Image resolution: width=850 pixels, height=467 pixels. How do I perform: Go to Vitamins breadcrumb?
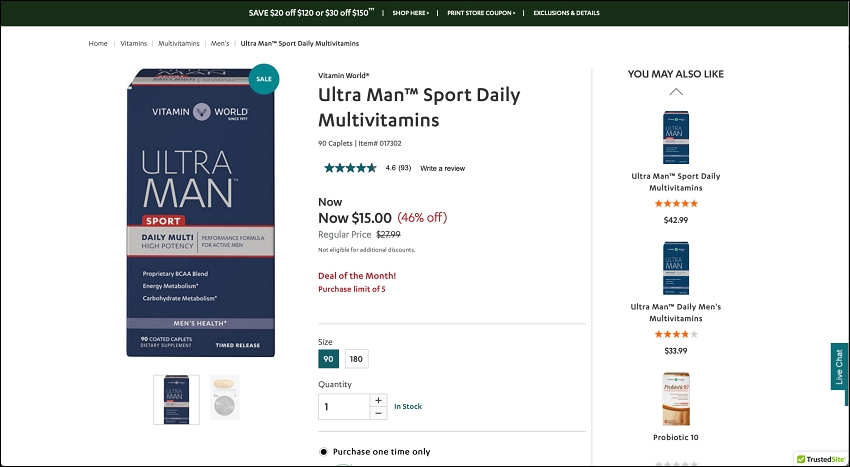point(133,43)
